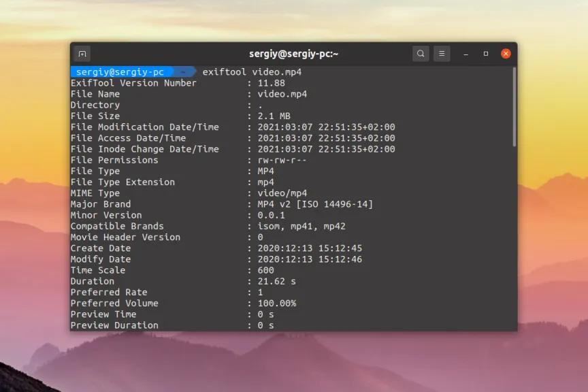Open the terminal search icon

click(421, 54)
